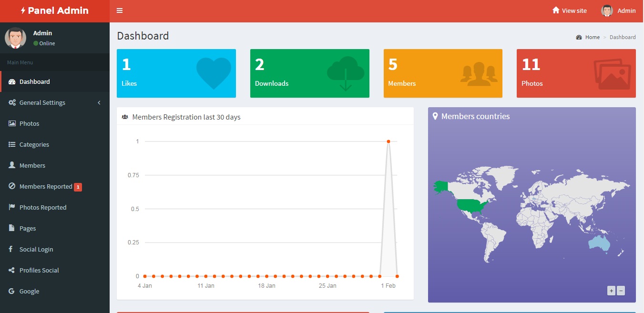
Task: Click the Panel Admin logo link
Action: pos(55,10)
